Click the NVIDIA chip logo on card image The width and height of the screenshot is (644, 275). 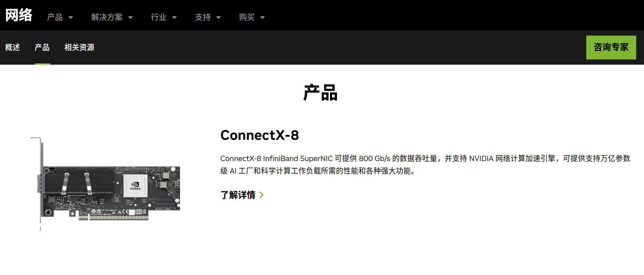pyautogui.click(x=135, y=186)
